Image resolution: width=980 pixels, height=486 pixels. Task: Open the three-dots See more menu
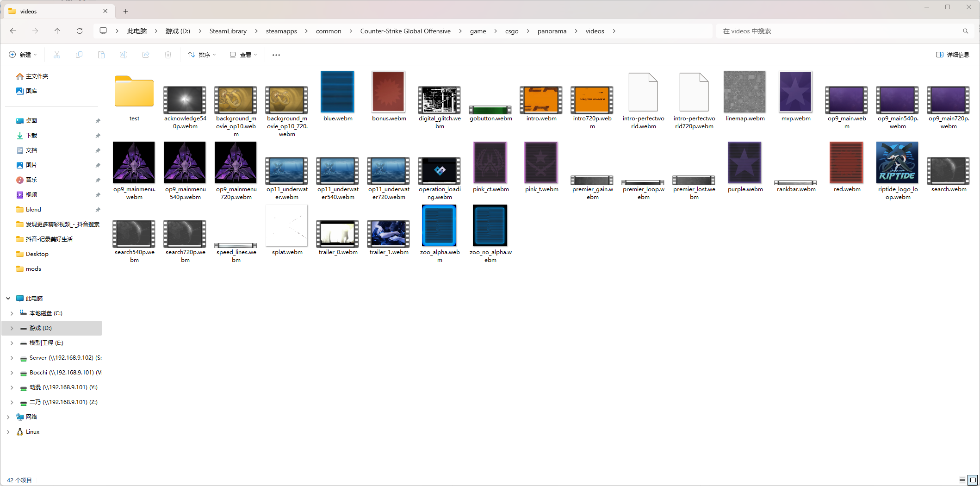[x=276, y=55]
